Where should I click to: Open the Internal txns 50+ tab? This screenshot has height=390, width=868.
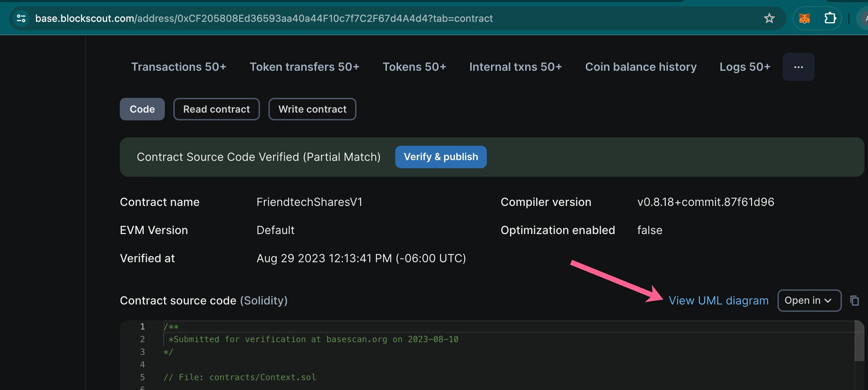tap(515, 67)
